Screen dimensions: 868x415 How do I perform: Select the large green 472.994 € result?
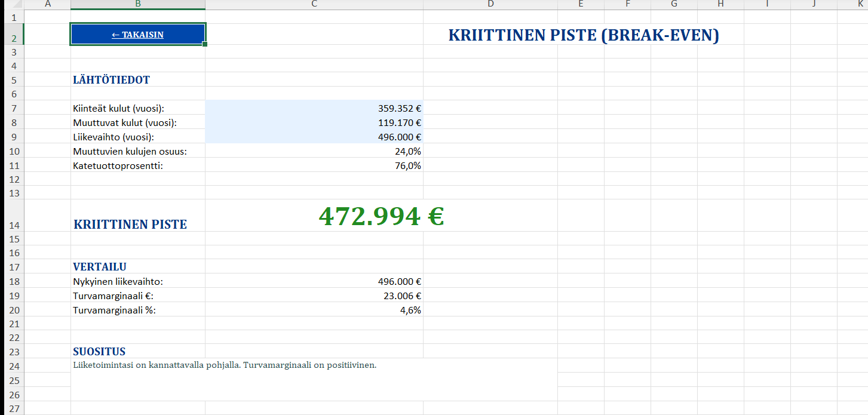(x=381, y=216)
